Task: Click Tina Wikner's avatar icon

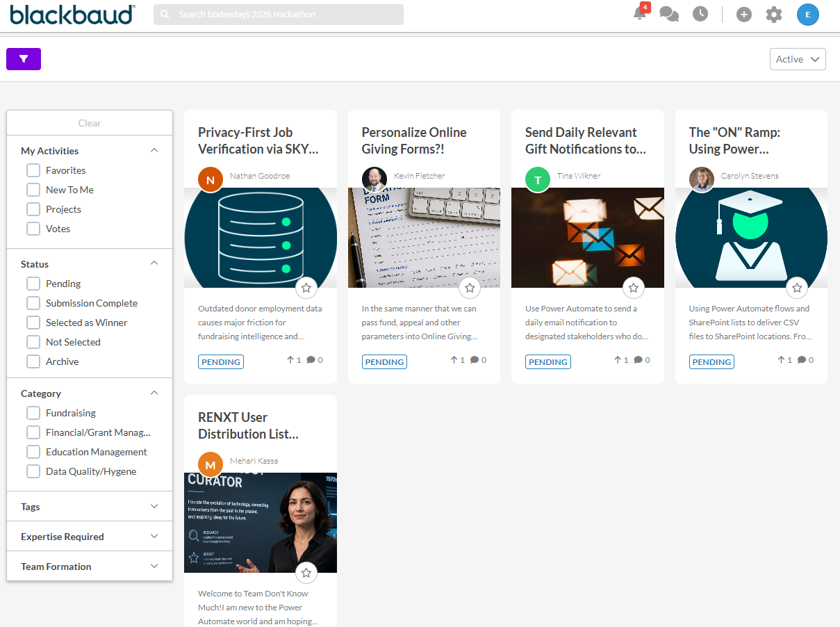Action: (538, 179)
